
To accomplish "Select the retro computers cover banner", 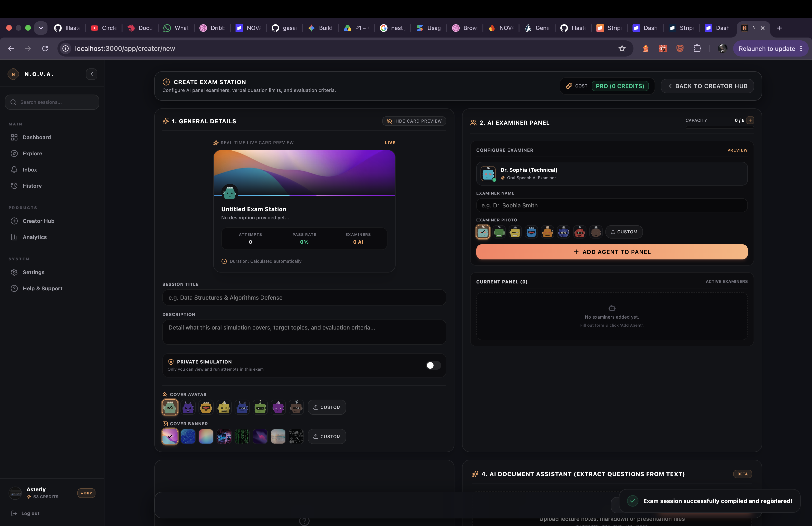I will pyautogui.click(x=224, y=437).
